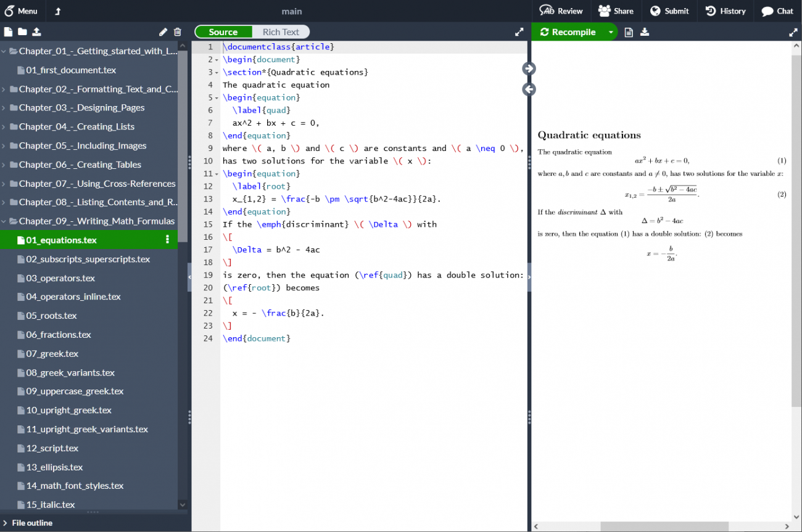This screenshot has height=532, width=802.
Task: Create a new folder
Action: click(x=23, y=31)
